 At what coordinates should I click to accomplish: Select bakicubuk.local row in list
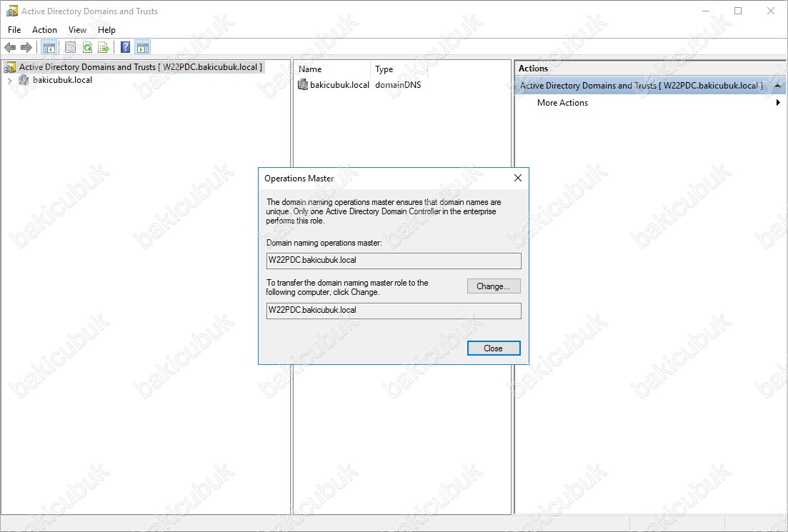pos(339,84)
